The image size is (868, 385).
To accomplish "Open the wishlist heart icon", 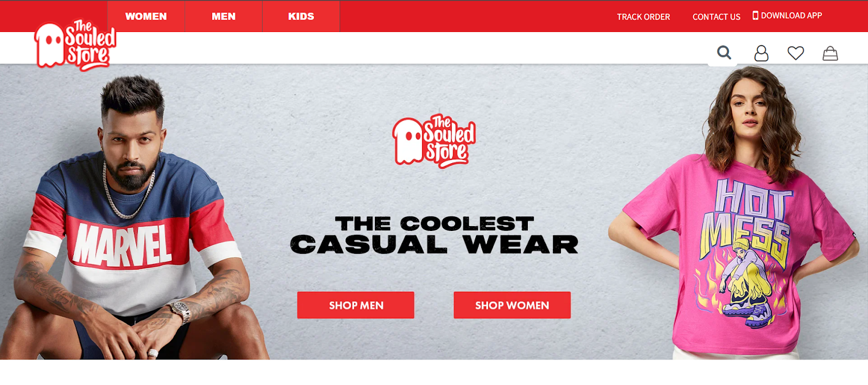I will (796, 53).
